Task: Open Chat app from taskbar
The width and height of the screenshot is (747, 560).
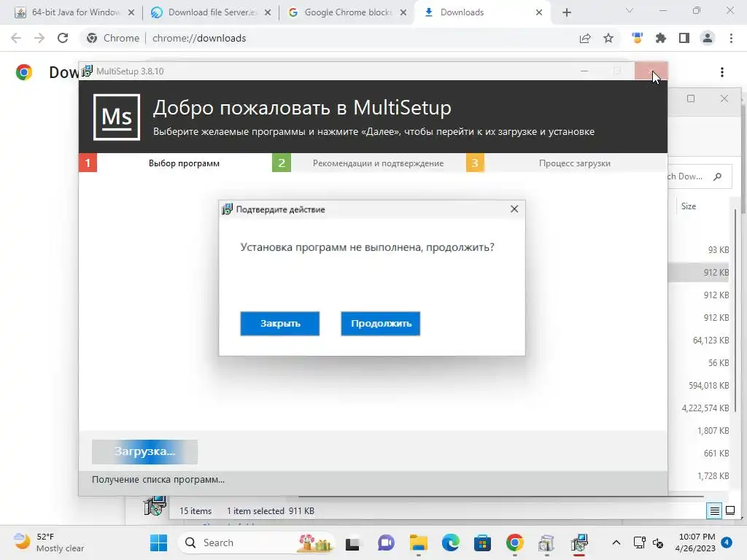Action: [386, 542]
